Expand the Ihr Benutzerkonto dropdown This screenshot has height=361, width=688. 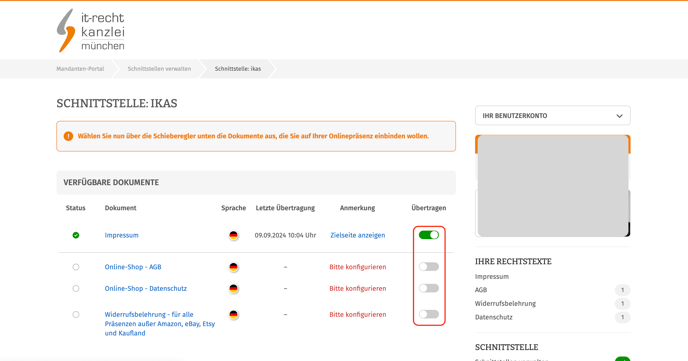click(x=552, y=116)
